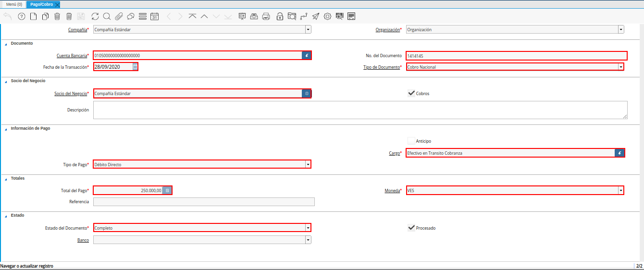
Task: Open the Workflow nodes icon
Action: click(304, 16)
